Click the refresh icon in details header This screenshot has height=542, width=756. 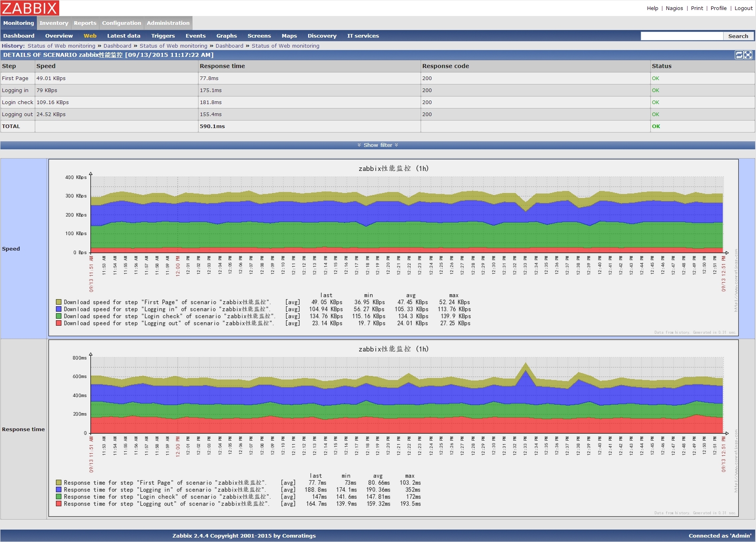pos(739,55)
